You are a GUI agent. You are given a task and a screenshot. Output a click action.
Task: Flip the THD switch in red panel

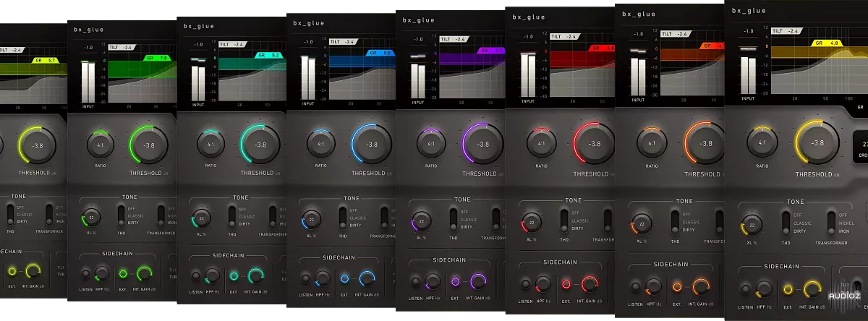[563, 220]
